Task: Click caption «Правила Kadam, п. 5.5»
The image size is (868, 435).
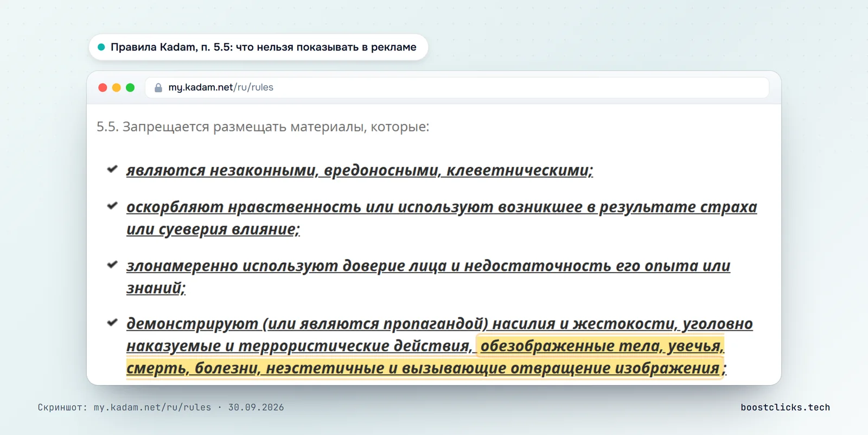Action: tap(171, 47)
